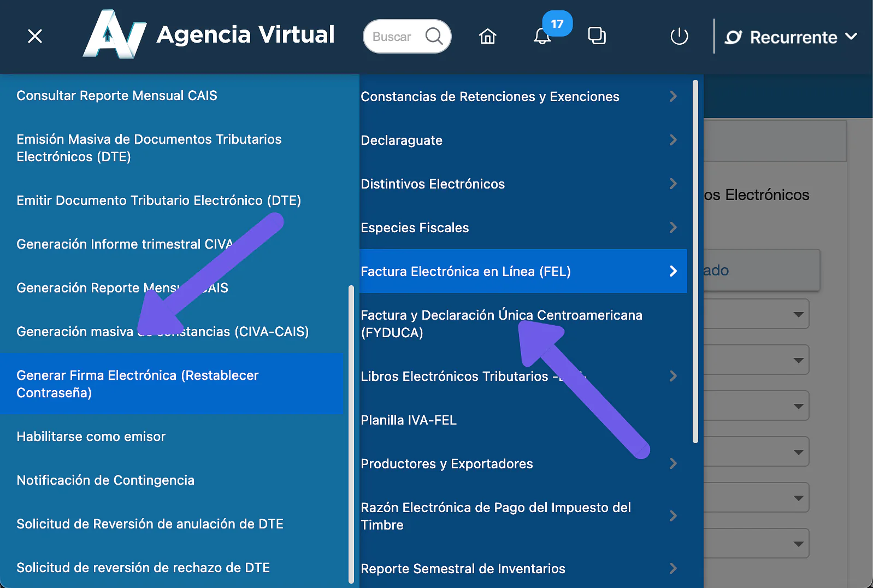Open Constancias de Retenciones y Exenciones
This screenshot has width=873, height=588.
click(490, 97)
